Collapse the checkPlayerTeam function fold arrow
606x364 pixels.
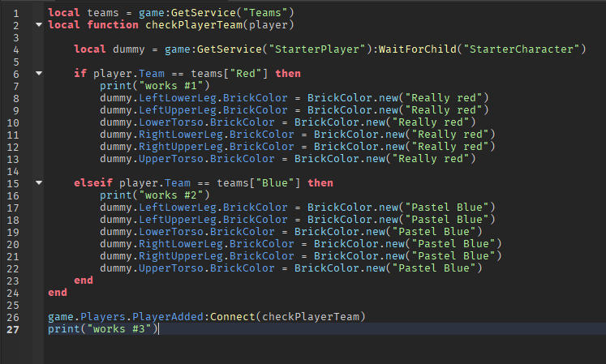point(39,25)
